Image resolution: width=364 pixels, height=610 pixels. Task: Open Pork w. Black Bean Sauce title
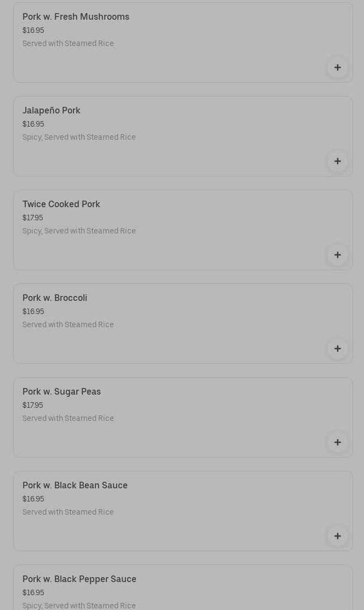75,486
